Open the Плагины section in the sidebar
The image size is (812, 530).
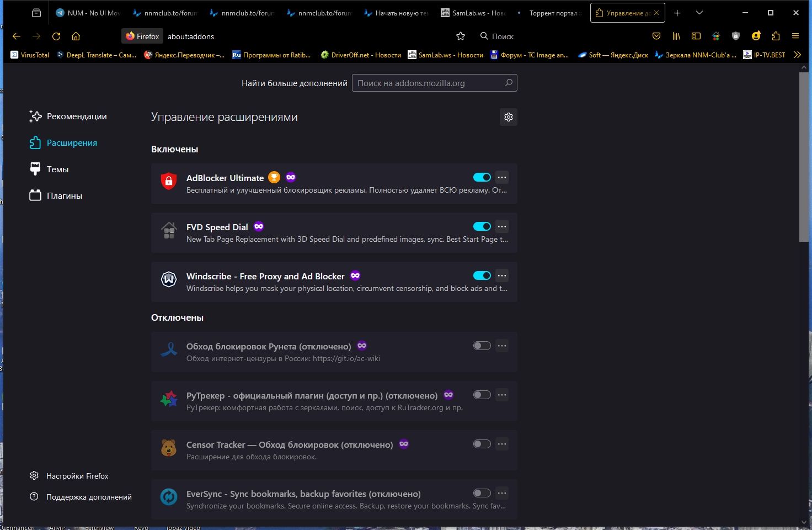(63, 195)
